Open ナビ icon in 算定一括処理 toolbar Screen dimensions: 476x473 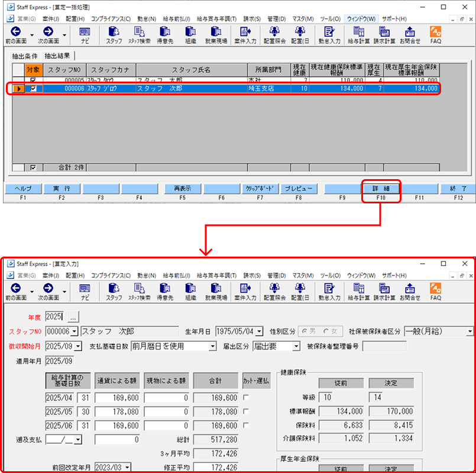85,32
